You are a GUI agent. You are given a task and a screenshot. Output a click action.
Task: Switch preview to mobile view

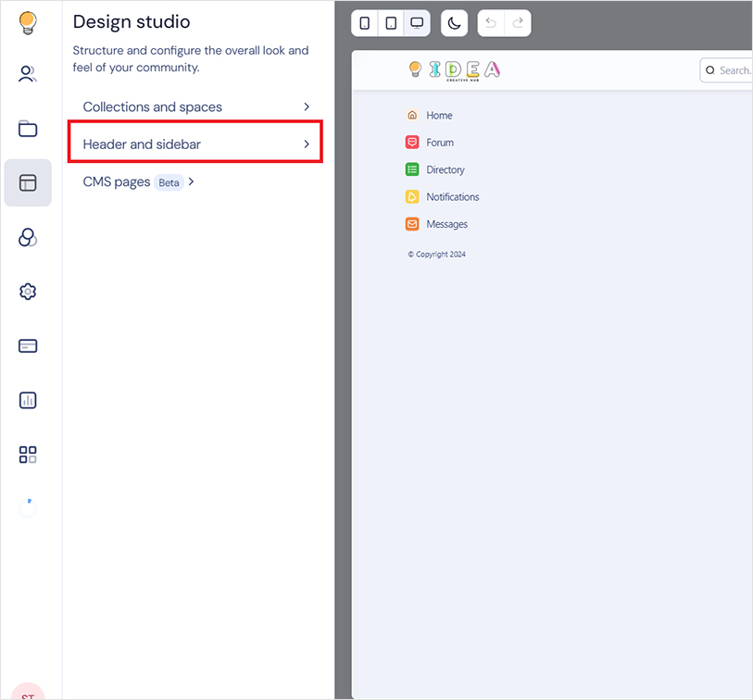(364, 23)
